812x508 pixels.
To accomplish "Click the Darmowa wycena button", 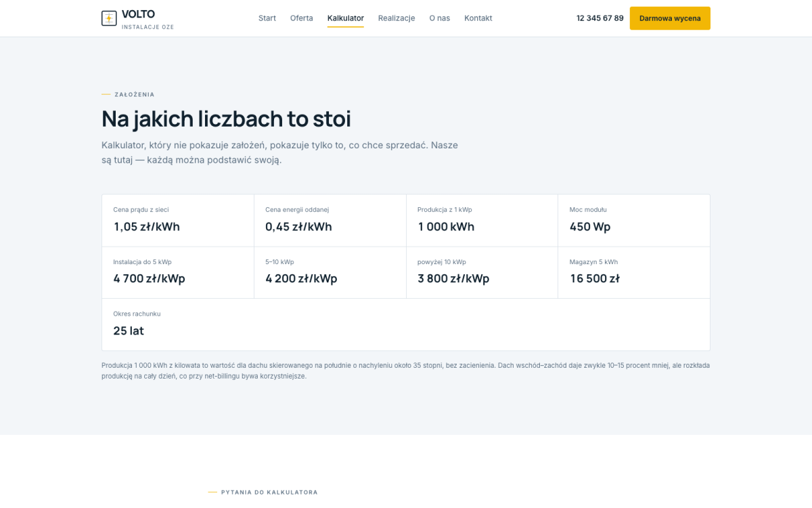I will (670, 18).
